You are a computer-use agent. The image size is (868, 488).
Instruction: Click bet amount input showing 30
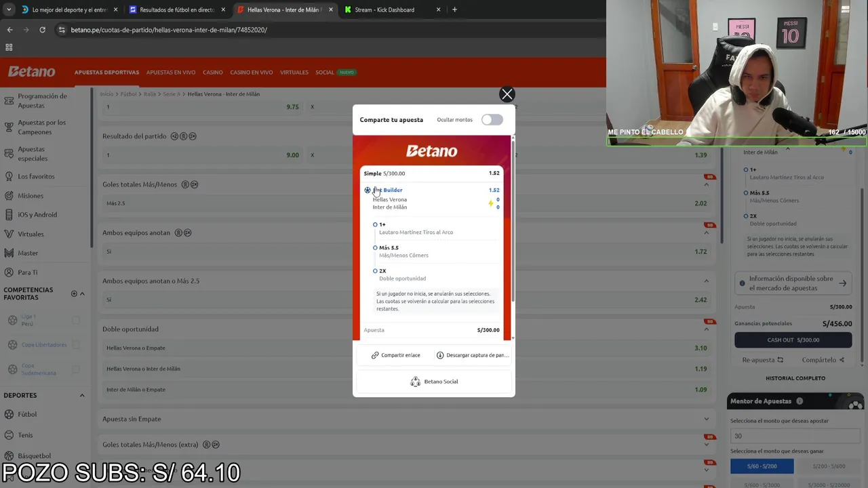pyautogui.click(x=795, y=436)
